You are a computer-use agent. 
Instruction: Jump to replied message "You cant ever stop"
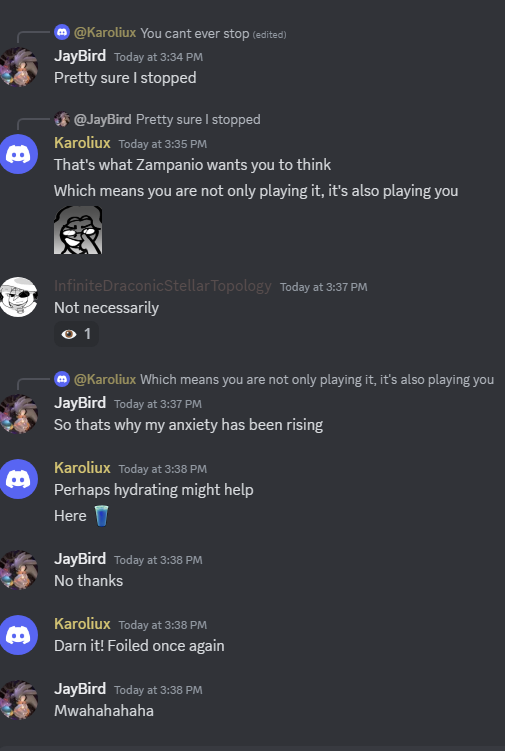[x=195, y=33]
